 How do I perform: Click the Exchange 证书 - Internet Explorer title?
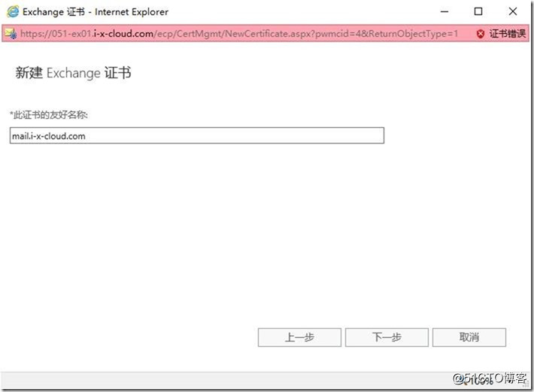[96, 12]
